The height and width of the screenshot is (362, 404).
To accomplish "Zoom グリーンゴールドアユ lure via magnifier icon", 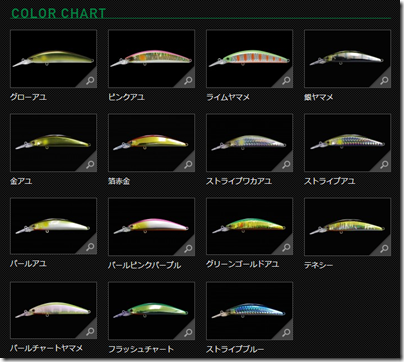I will point(286,248).
